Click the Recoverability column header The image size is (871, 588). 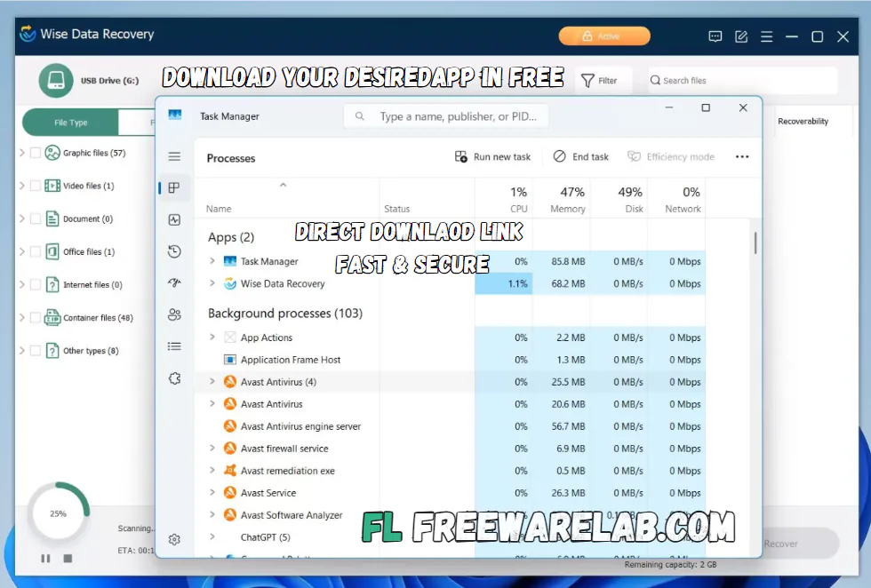click(803, 121)
